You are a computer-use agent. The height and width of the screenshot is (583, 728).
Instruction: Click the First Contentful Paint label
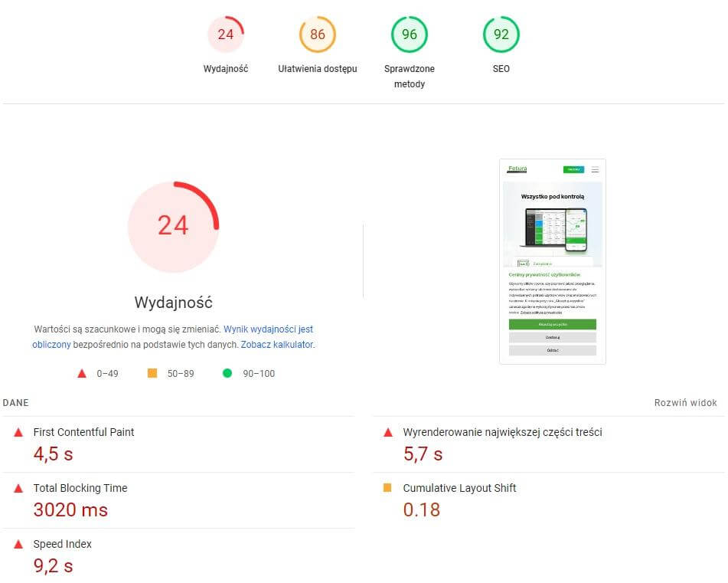tap(83, 432)
